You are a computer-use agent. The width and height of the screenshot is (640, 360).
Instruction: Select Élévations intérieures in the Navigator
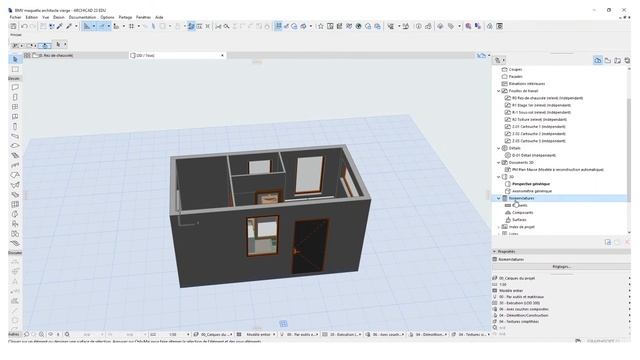[x=527, y=84]
